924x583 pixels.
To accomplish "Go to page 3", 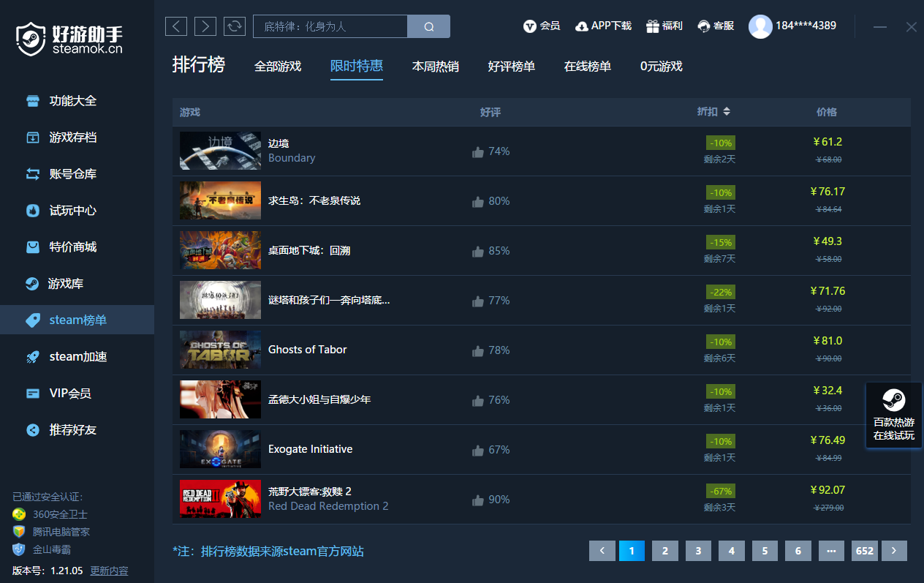I will pyautogui.click(x=698, y=551).
